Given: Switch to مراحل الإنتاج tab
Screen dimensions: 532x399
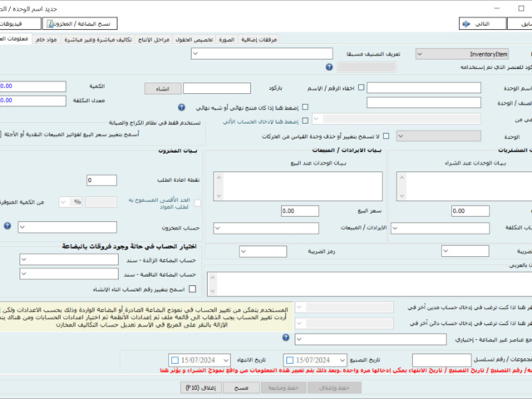Looking at the screenshot, I should pos(154,40).
